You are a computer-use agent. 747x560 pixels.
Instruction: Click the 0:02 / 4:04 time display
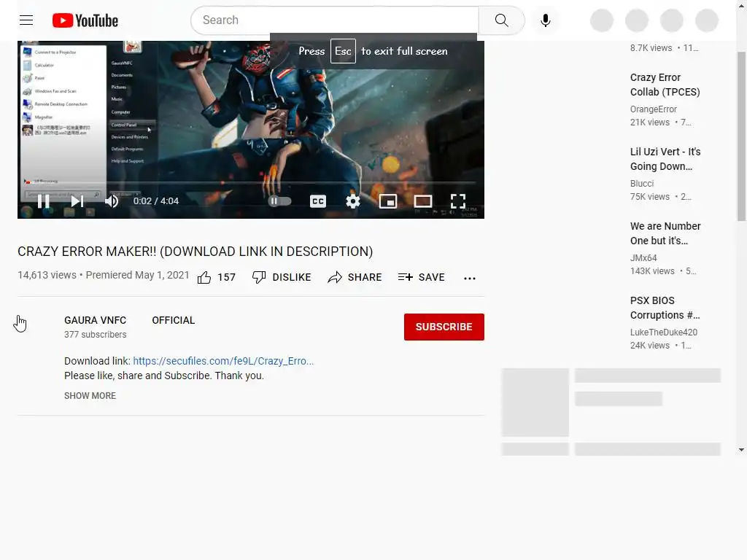pyautogui.click(x=156, y=201)
